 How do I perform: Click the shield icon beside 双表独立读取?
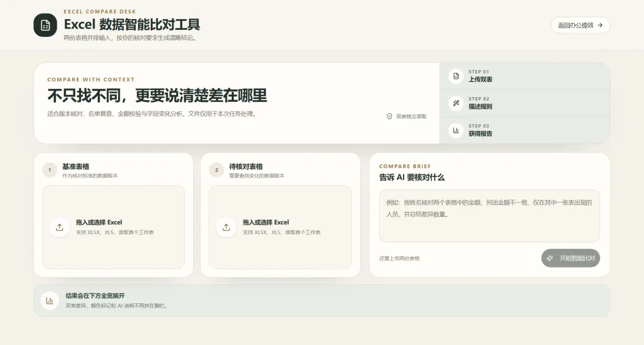tap(389, 117)
